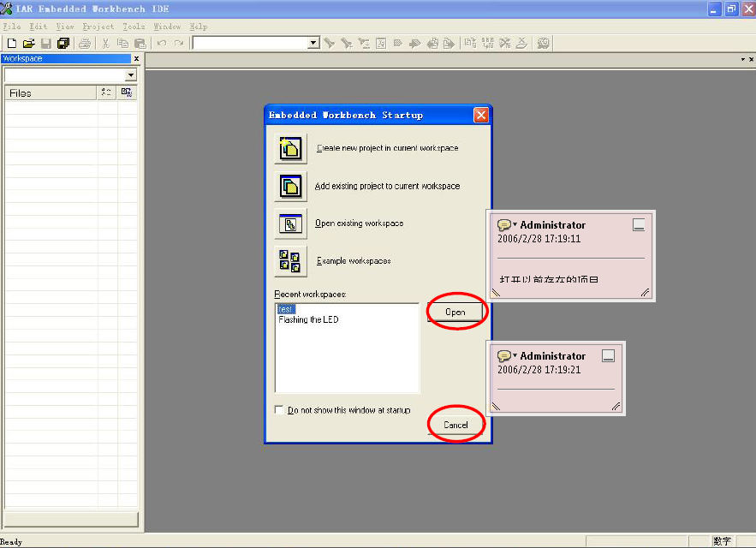Click Cancel in the Startup dialog
The width and height of the screenshot is (756, 548).
(x=455, y=425)
